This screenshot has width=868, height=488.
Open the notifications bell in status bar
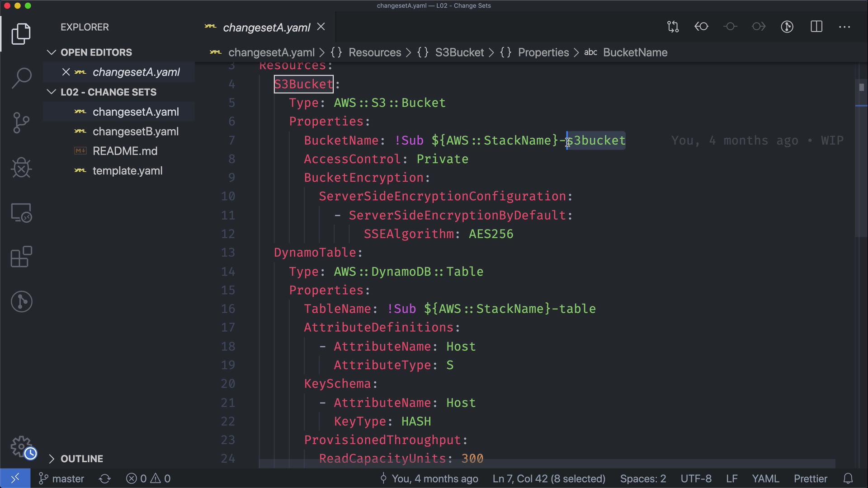pyautogui.click(x=848, y=479)
